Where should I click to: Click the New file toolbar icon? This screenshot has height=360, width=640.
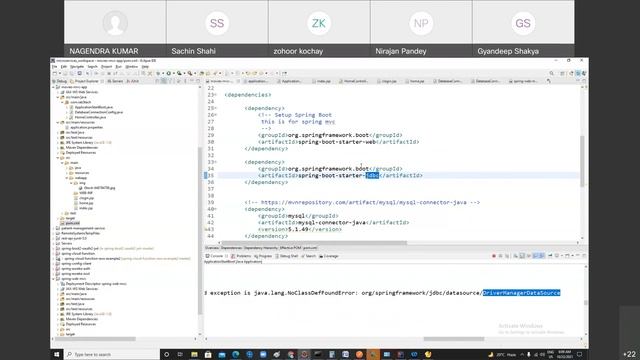[x=54, y=73]
